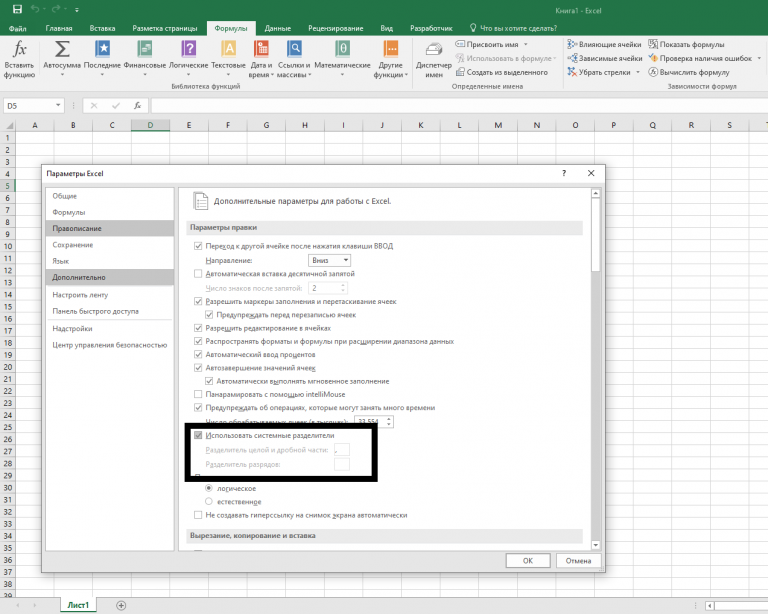Select the естественное radio button

point(209,500)
